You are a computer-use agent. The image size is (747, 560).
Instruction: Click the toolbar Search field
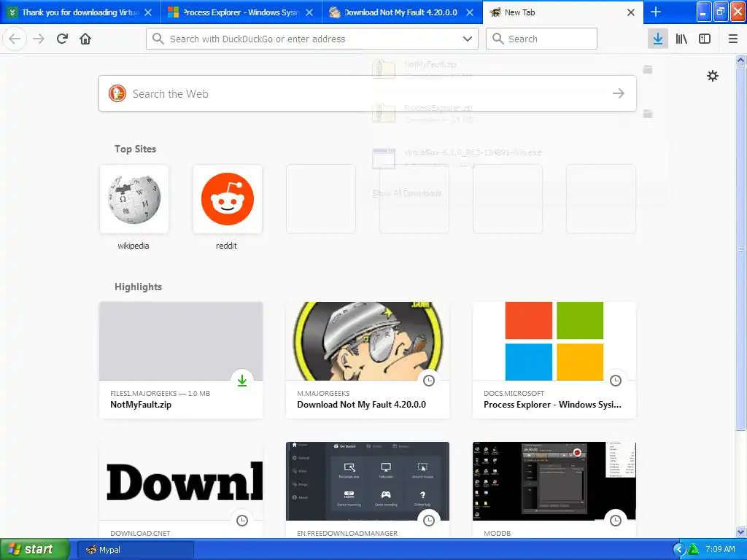pyautogui.click(x=541, y=39)
